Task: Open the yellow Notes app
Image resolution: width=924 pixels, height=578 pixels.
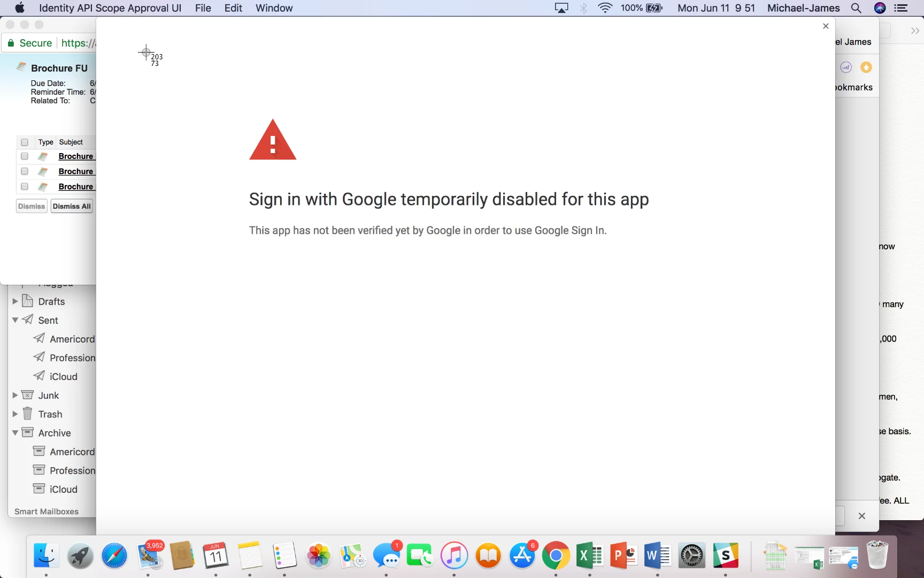Action: [250, 556]
